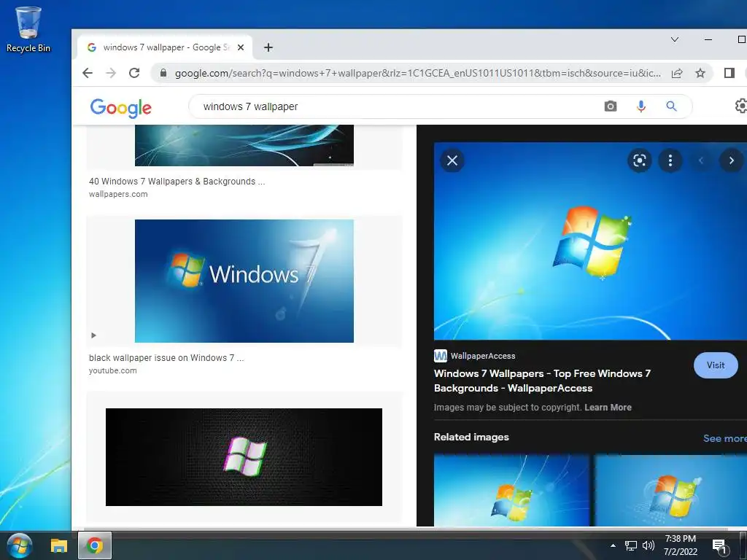Start voice search with microphone
Image resolution: width=747 pixels, height=560 pixels.
click(x=641, y=106)
